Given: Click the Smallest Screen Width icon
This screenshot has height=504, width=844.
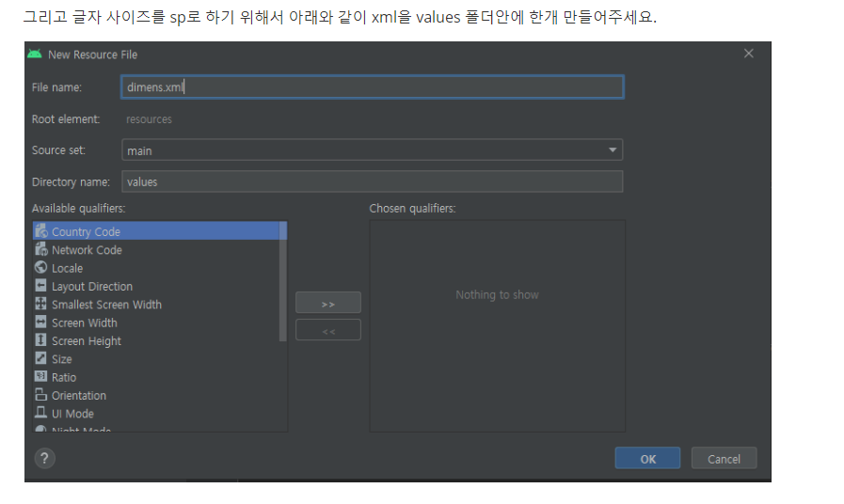Looking at the screenshot, I should (x=40, y=304).
